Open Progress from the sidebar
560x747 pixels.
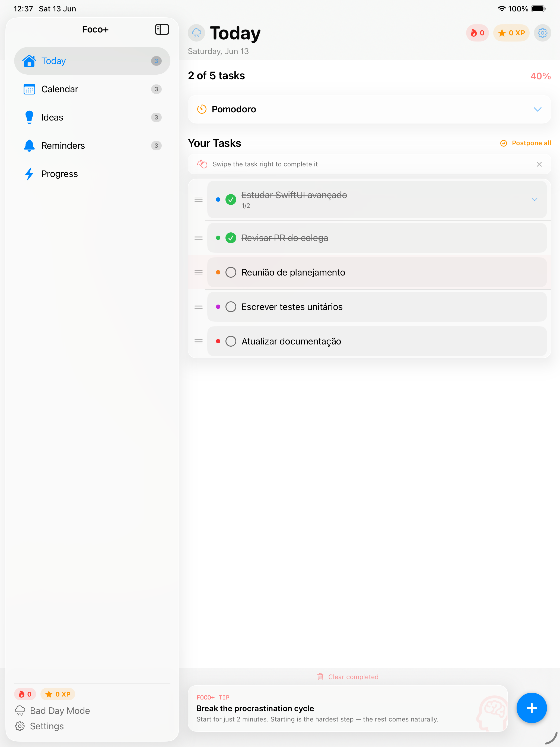(92, 174)
